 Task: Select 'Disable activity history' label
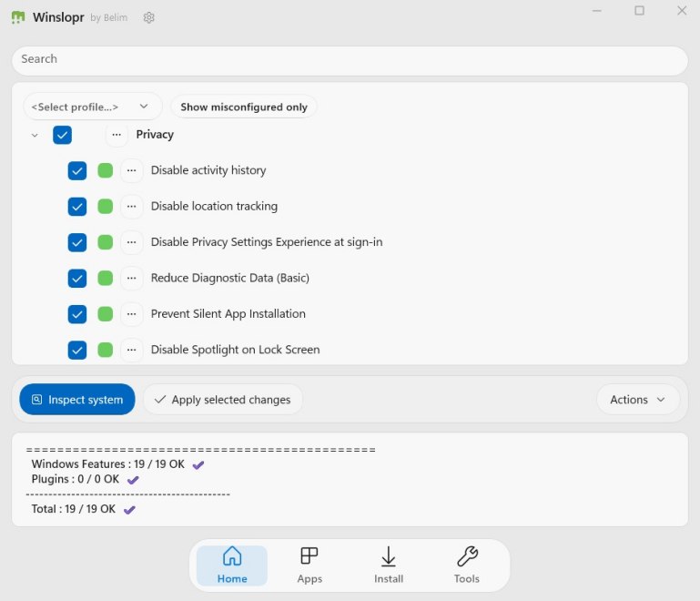[208, 170]
